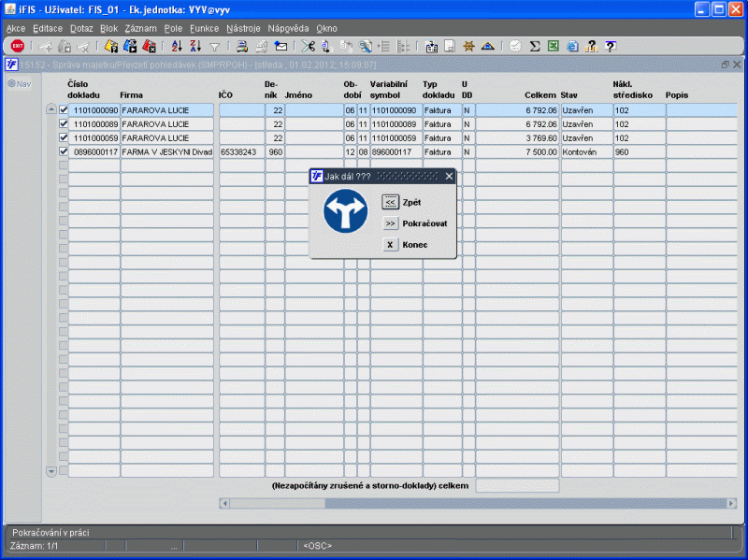Click the Firma cell FARMA V JESKYNI Divad

[167, 151]
